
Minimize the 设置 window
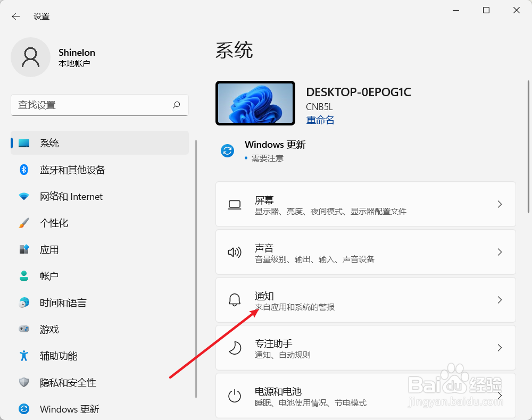pyautogui.click(x=456, y=10)
